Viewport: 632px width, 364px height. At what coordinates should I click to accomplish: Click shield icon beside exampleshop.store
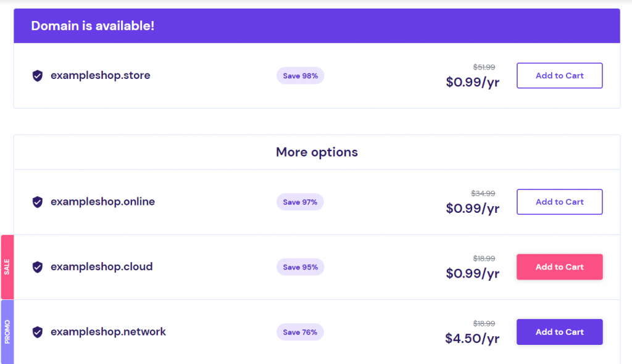click(38, 76)
